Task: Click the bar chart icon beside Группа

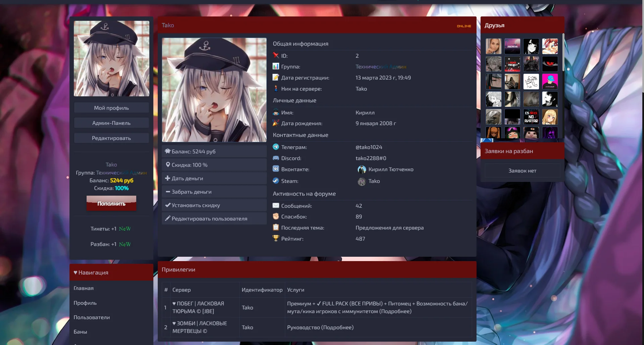Action: pyautogui.click(x=276, y=66)
